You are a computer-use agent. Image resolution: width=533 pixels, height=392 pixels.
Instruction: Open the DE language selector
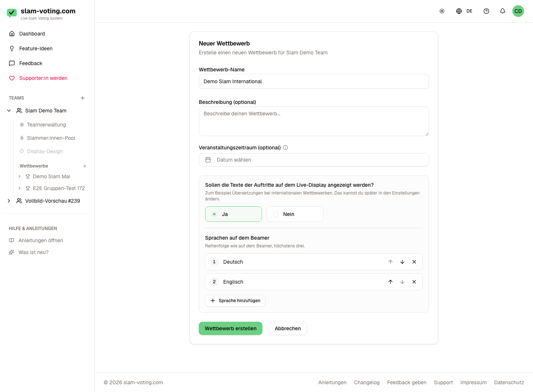pyautogui.click(x=464, y=11)
